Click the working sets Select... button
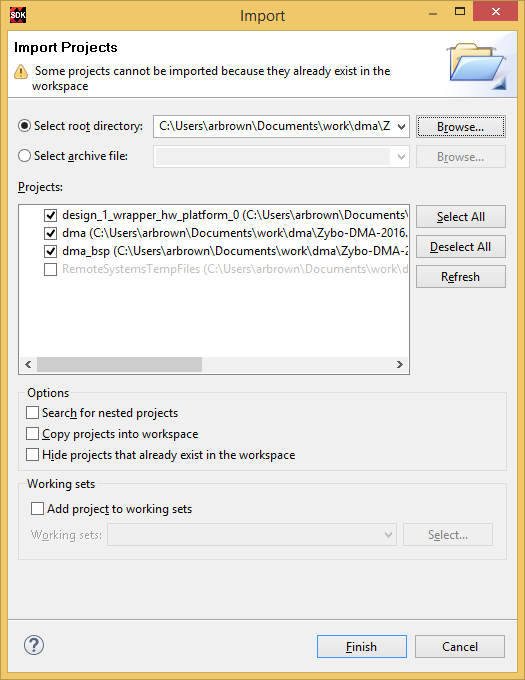This screenshot has height=680, width=525. (x=448, y=535)
